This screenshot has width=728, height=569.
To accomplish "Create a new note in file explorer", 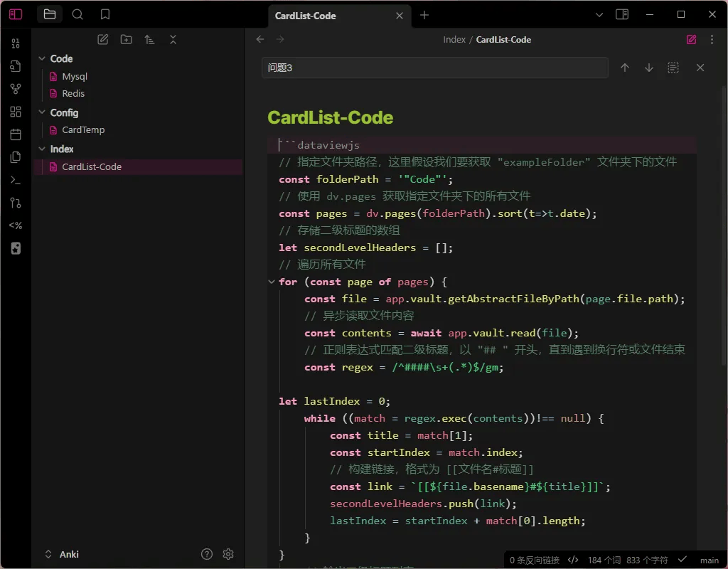I will (103, 40).
